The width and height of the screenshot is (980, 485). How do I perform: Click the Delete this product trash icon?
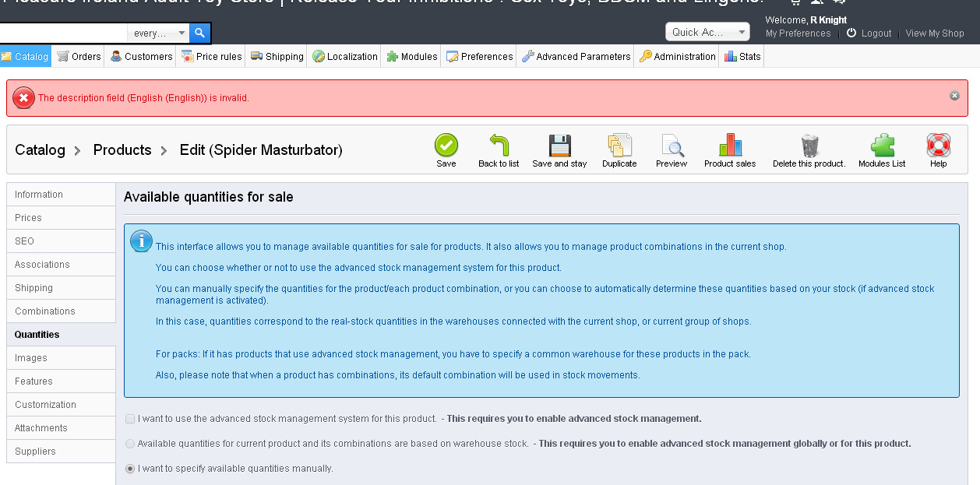coord(809,145)
